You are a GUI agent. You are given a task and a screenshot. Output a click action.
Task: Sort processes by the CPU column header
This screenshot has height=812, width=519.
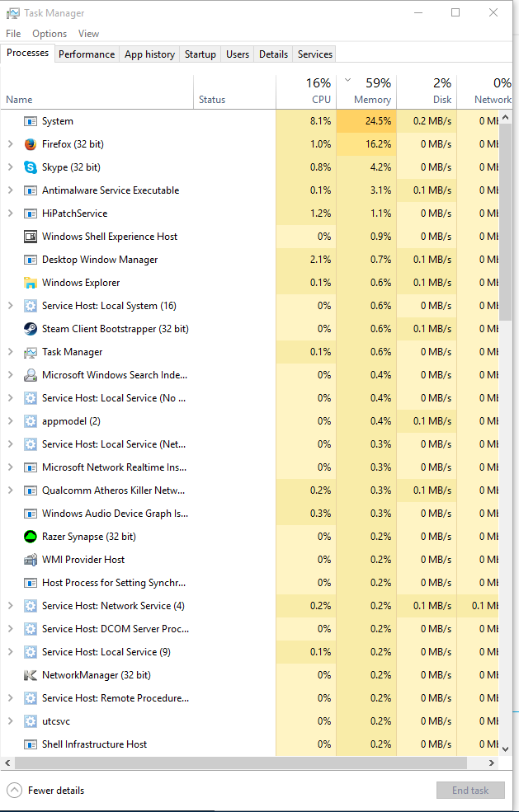coord(306,92)
